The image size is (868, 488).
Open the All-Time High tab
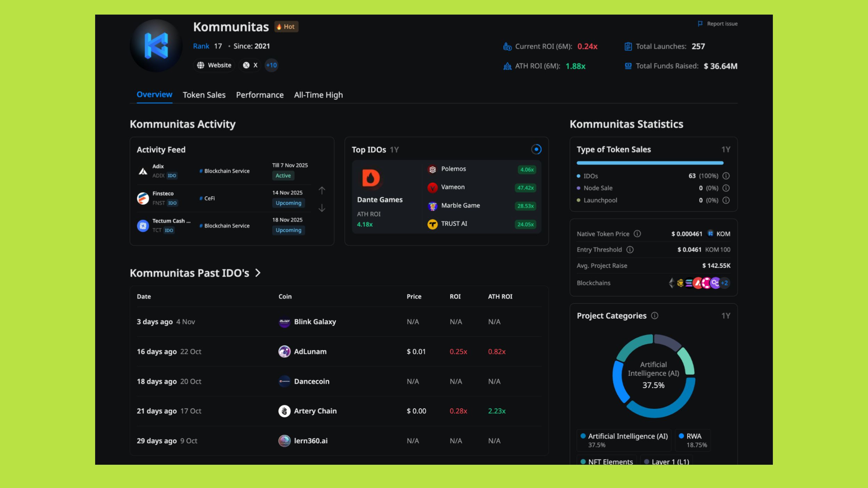318,95
